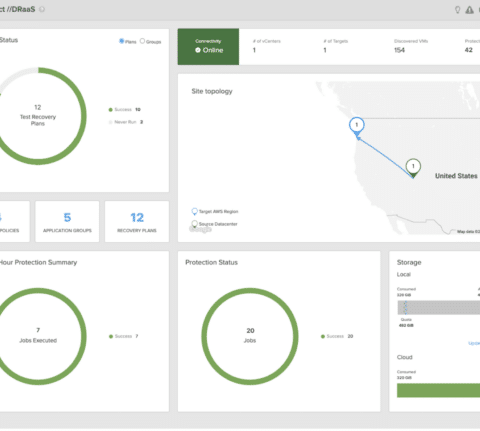Select the Groups radio button
The width and height of the screenshot is (480, 431).
tap(142, 41)
